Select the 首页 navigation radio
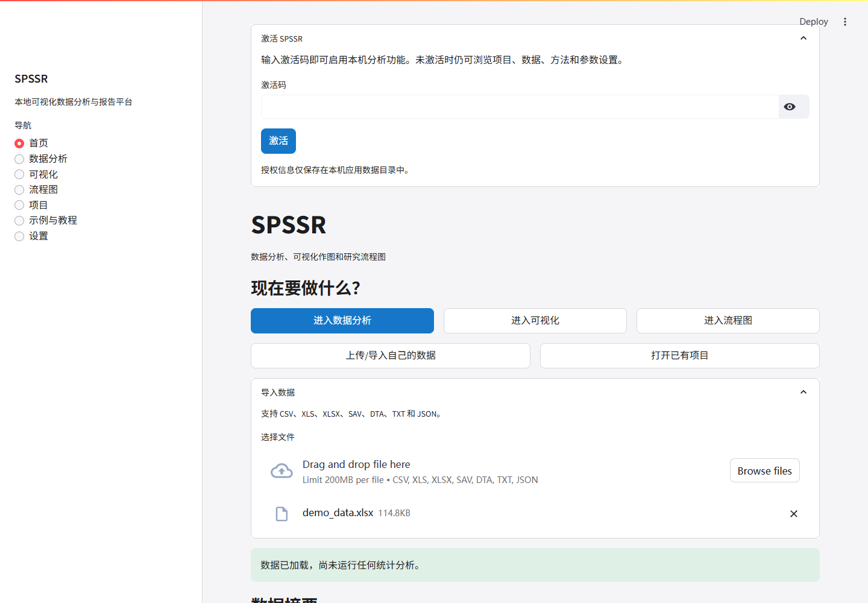868x603 pixels. coord(19,144)
